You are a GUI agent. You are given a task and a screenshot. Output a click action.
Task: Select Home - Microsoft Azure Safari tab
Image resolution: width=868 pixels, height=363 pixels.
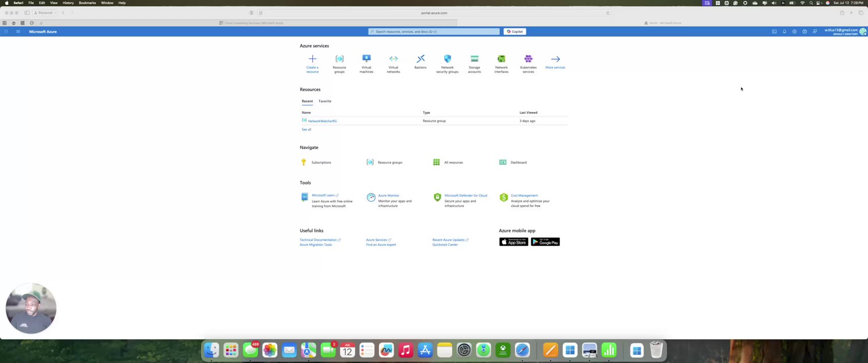coord(663,23)
